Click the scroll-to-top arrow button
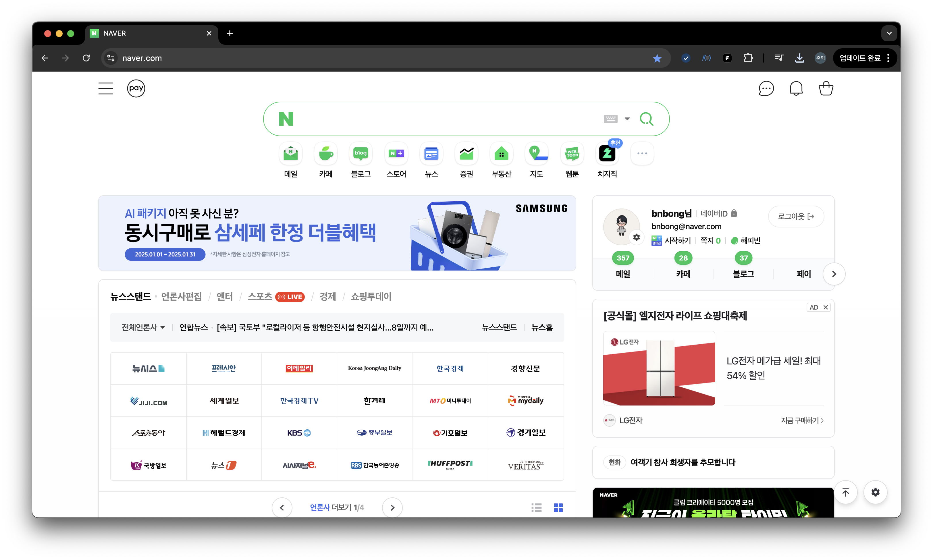The height and width of the screenshot is (560, 933). pyautogui.click(x=845, y=492)
